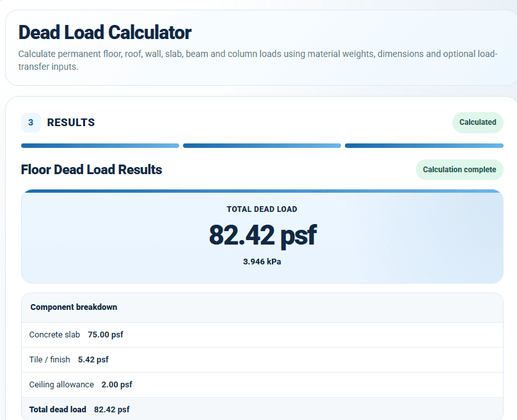This screenshot has height=420, width=517.
Task: Click the Total dead load row label
Action: (58, 410)
